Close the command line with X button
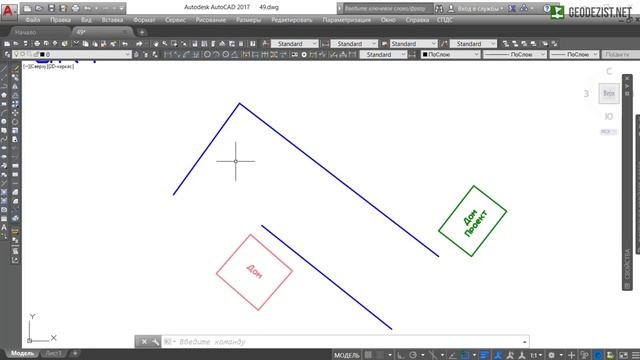The image size is (640, 360). [144, 342]
